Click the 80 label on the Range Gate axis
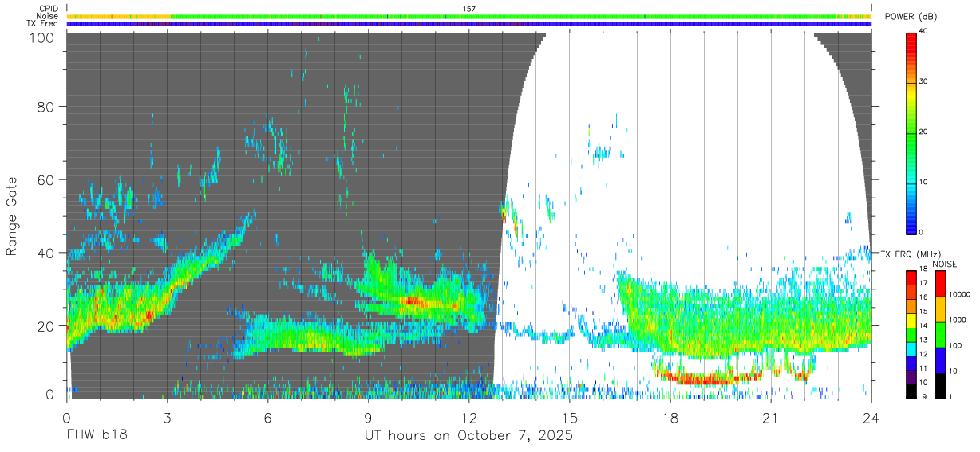 tap(46, 106)
